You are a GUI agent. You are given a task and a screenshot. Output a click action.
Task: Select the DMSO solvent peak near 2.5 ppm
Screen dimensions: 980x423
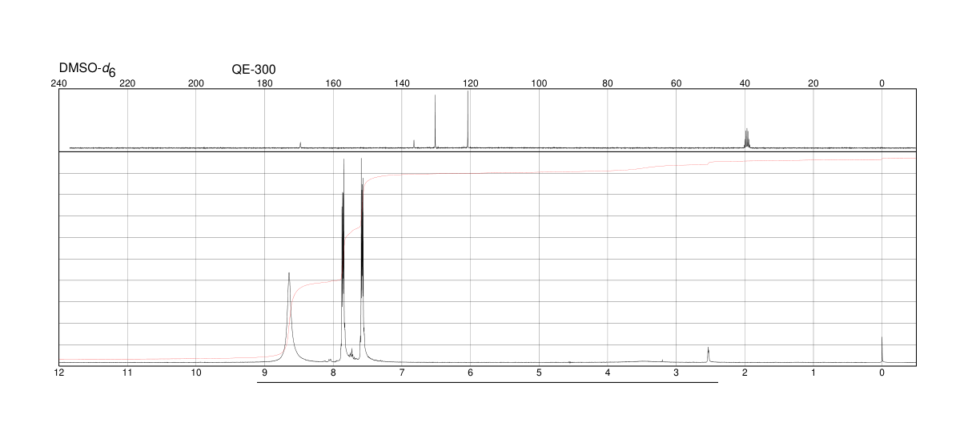tap(709, 354)
